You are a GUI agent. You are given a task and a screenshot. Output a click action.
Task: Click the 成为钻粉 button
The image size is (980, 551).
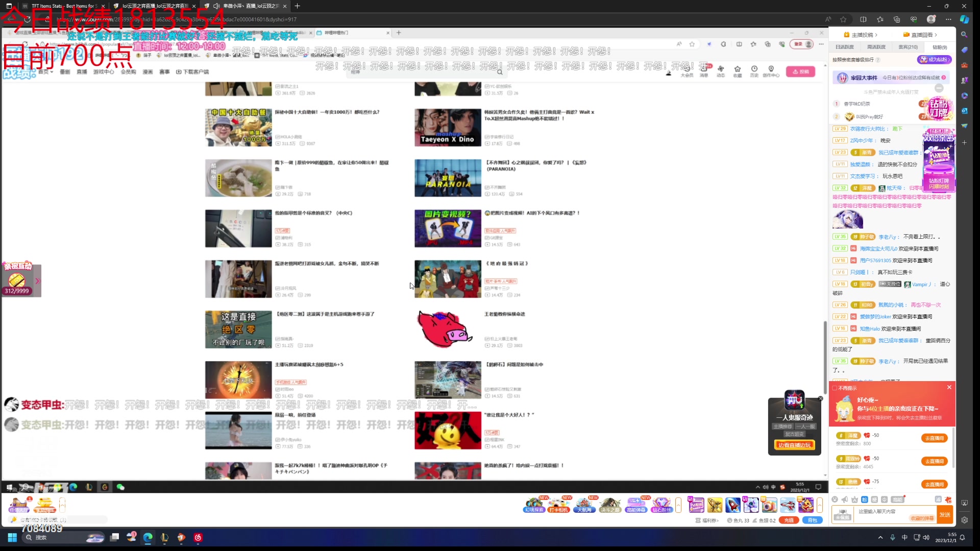(x=935, y=60)
